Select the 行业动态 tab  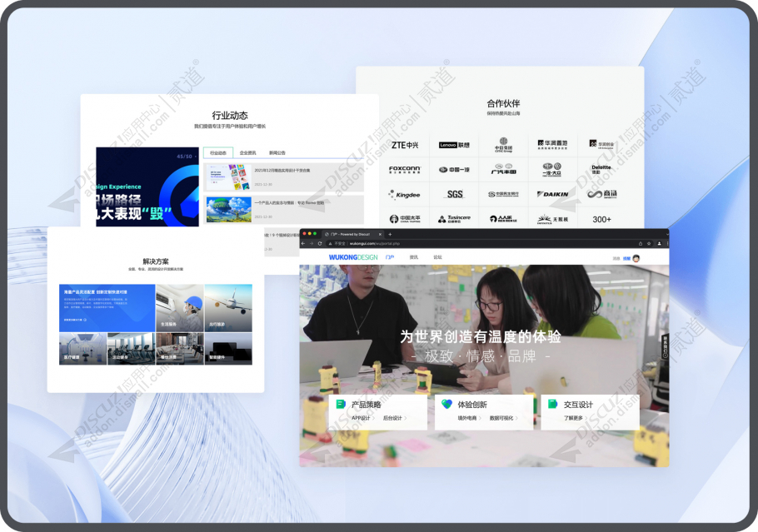coord(218,152)
